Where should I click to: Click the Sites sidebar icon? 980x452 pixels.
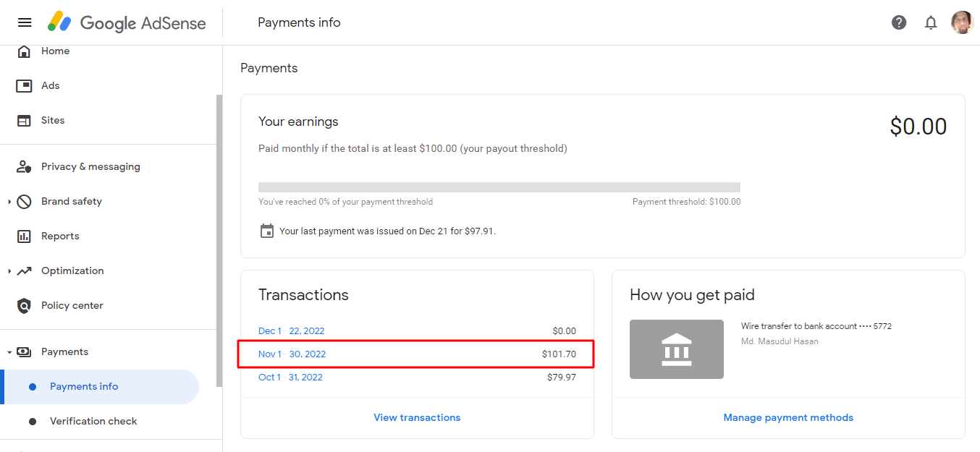click(24, 121)
